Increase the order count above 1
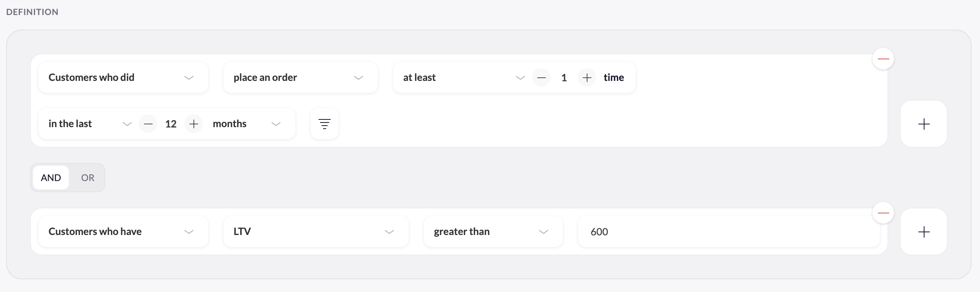Image resolution: width=980 pixels, height=292 pixels. [x=587, y=77]
